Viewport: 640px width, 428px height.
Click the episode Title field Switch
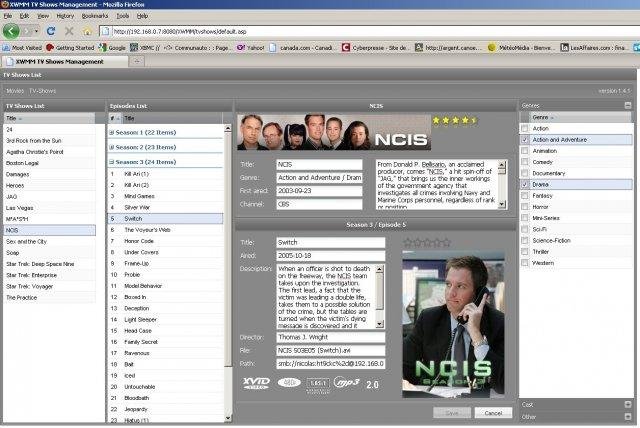[x=330, y=242]
